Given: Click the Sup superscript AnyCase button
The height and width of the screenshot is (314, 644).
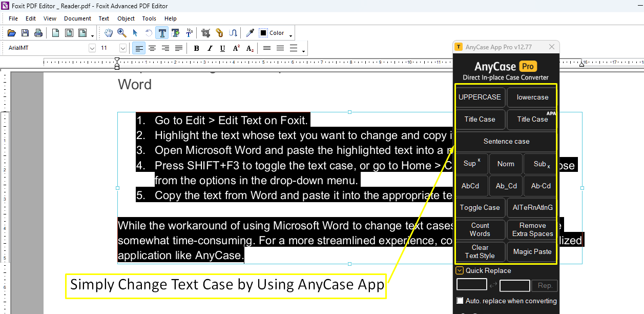Looking at the screenshot, I should coord(472,164).
